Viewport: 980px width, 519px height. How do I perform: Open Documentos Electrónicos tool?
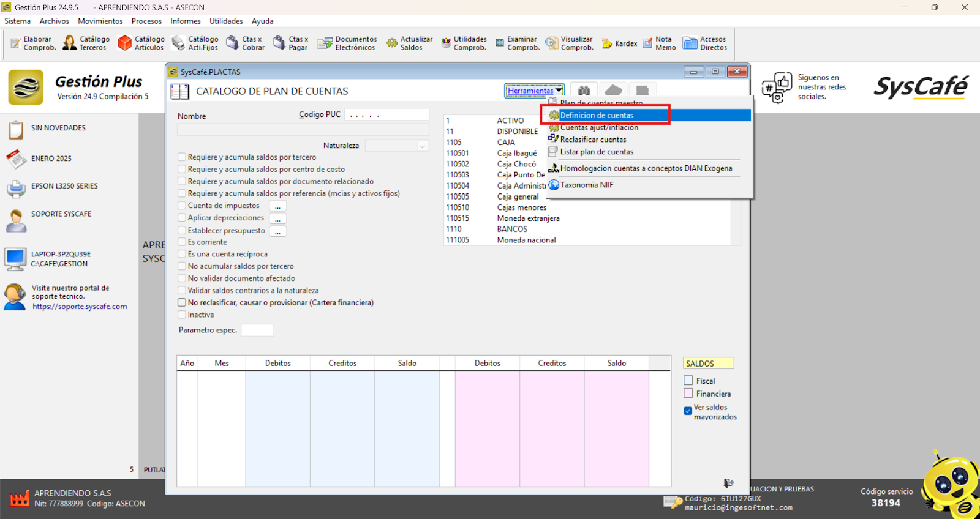click(347, 43)
